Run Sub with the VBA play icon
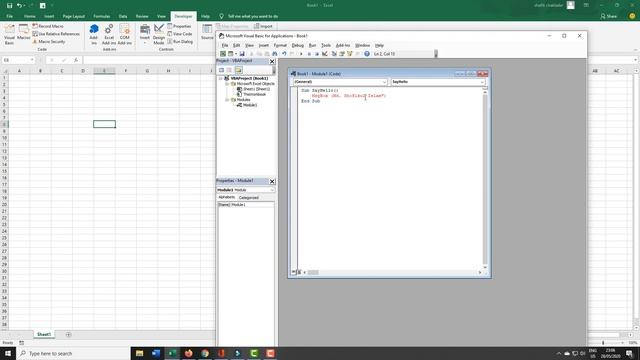 click(x=301, y=54)
